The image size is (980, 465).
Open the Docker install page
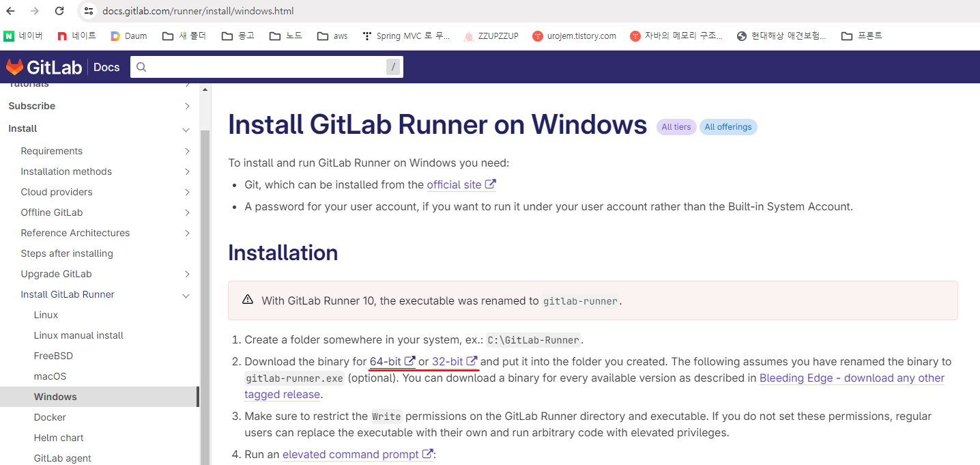(50, 417)
